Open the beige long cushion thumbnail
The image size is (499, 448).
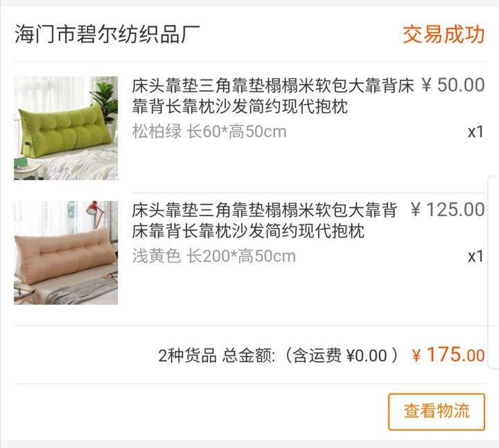click(66, 253)
